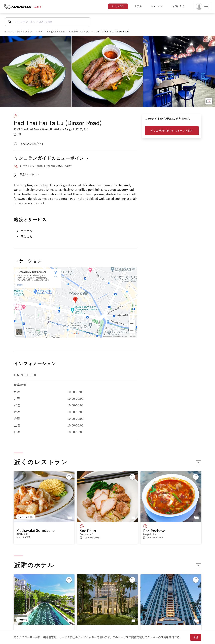Favorite the Sae Phun restaurant card
The height and width of the screenshot is (644, 215).
tap(132, 477)
